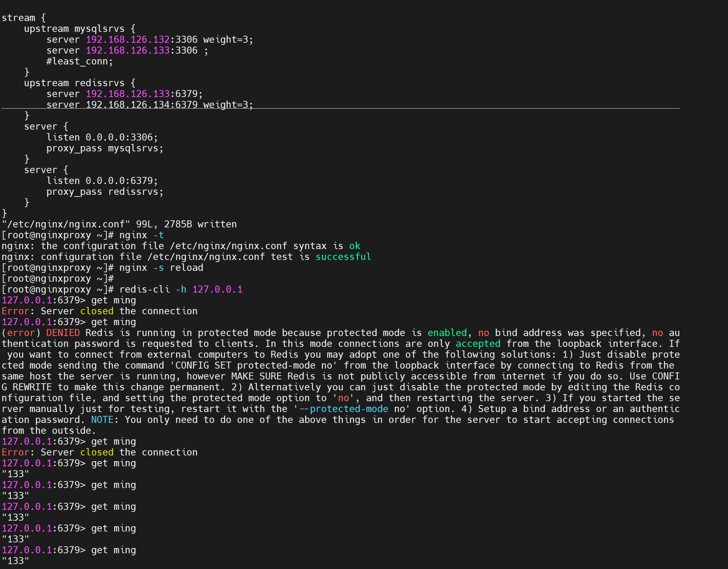Click 'proxy_pass mysqlsrvs;' line
This screenshot has height=569, width=728.
pos(105,148)
